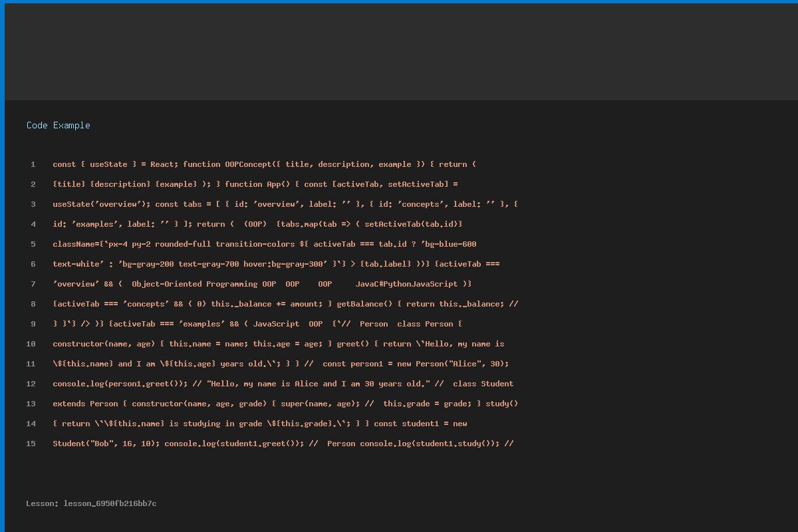Click code line starting with "className="

click(265, 244)
